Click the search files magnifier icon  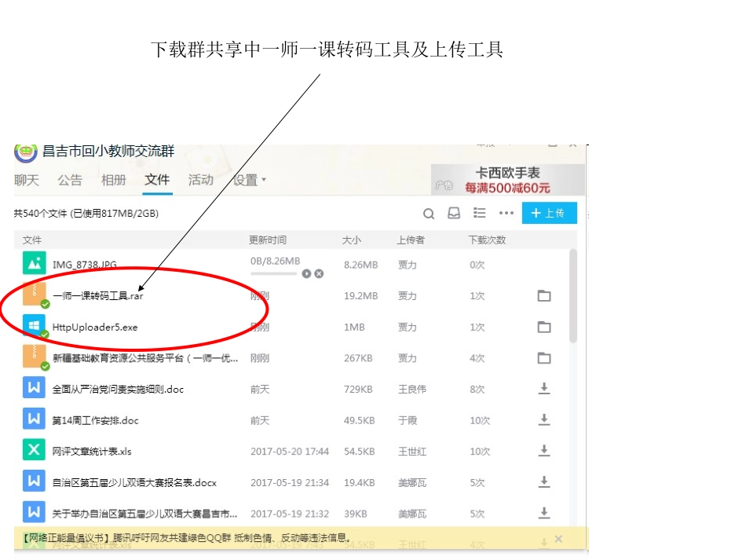429,214
